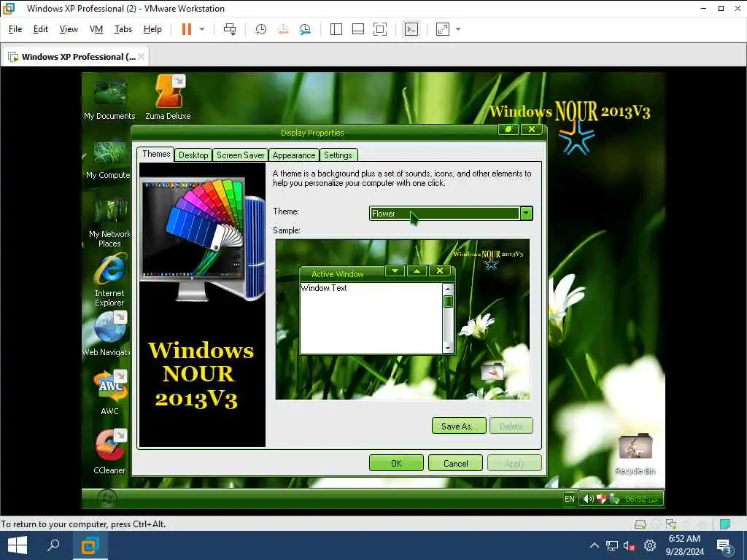Revert the VM to its snapshot

point(283,29)
